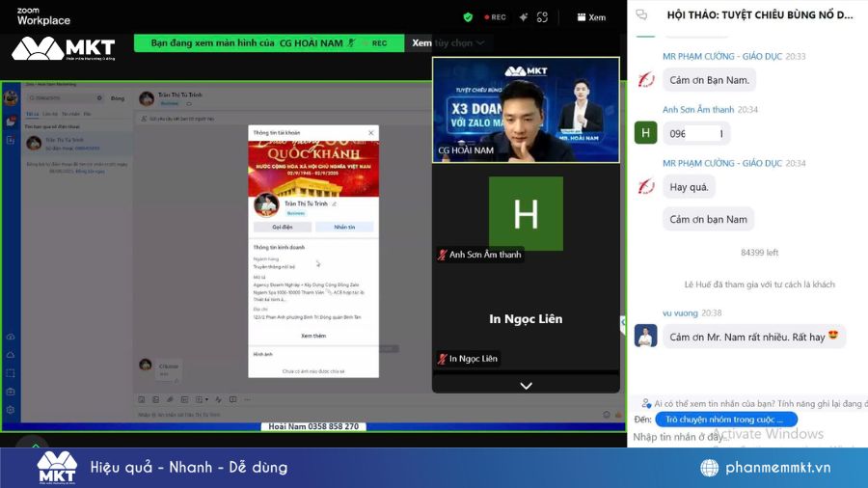
Task: Click the red REC recording indicator
Action: coord(495,17)
